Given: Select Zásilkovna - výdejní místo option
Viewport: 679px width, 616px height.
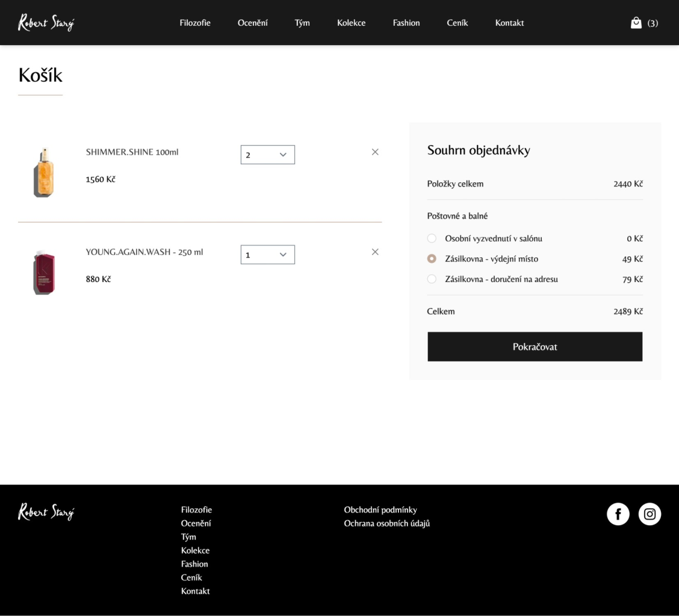Looking at the screenshot, I should pos(432,259).
